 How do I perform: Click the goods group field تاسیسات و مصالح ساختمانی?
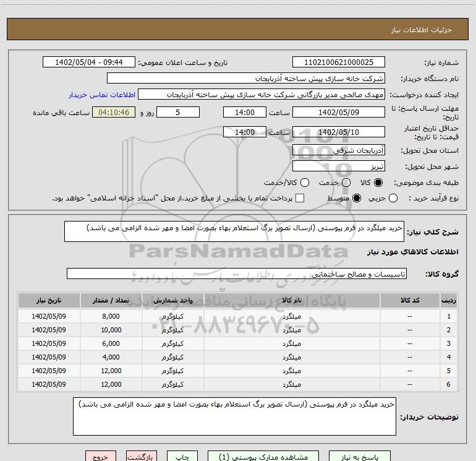[237, 274]
